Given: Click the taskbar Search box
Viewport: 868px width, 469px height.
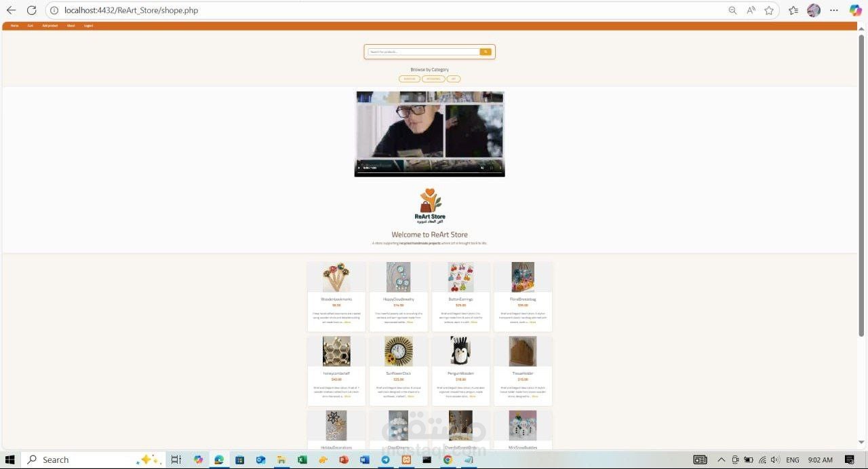Looking at the screenshot, I should tap(93, 459).
